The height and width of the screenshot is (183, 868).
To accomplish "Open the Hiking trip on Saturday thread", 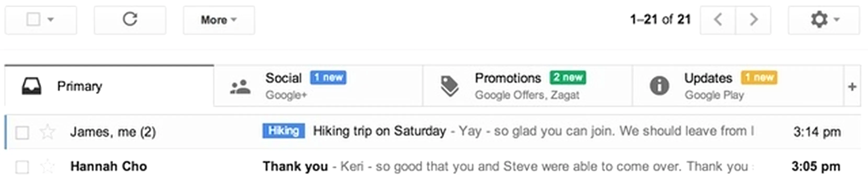I will coord(379,131).
